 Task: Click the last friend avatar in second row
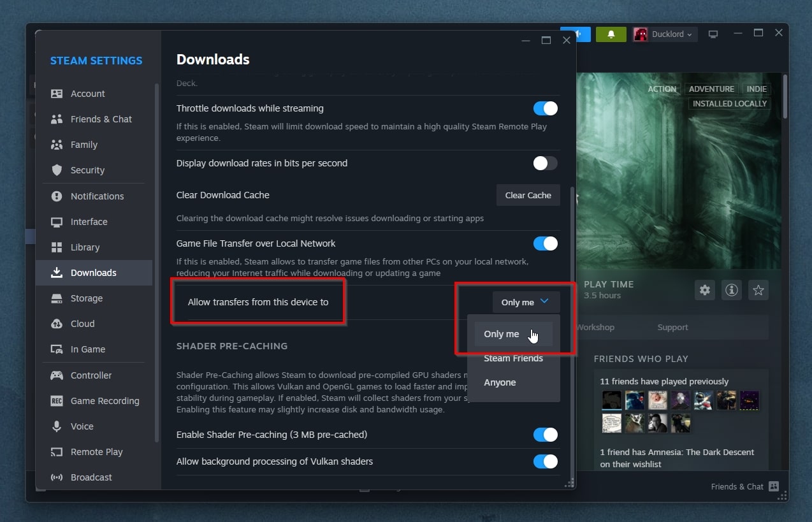(x=681, y=423)
